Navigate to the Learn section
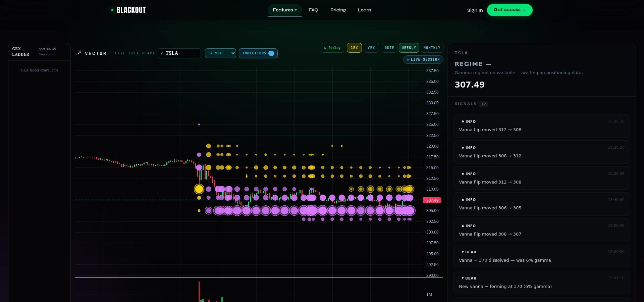The image size is (644, 302). (x=365, y=10)
